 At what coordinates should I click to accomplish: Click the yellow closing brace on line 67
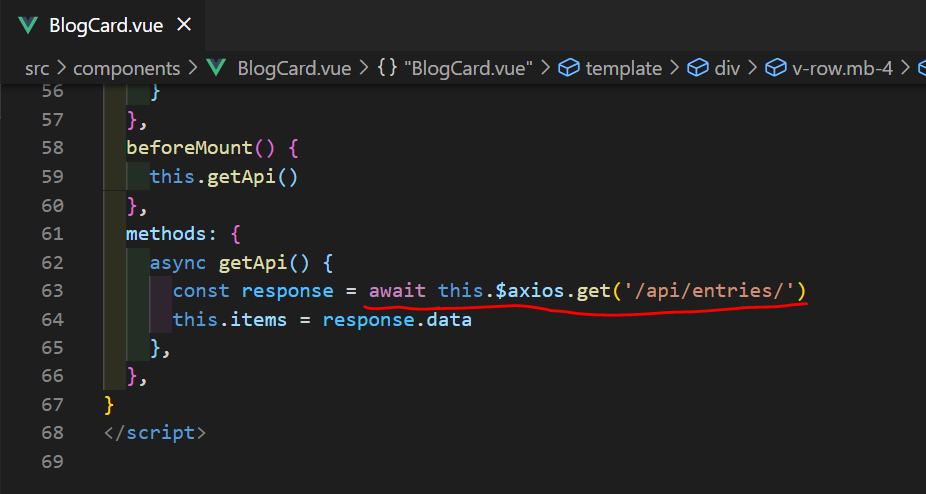tap(109, 405)
